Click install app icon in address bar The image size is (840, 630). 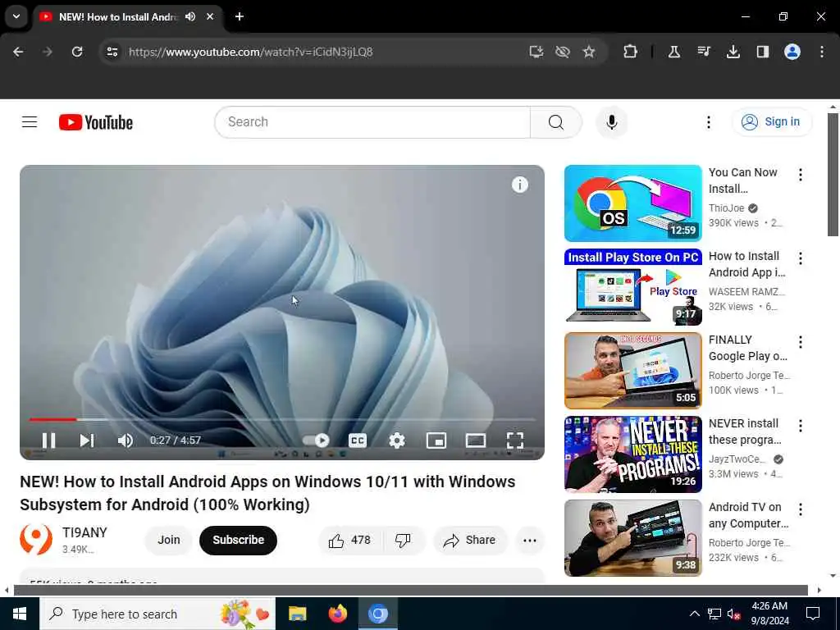[x=536, y=52]
